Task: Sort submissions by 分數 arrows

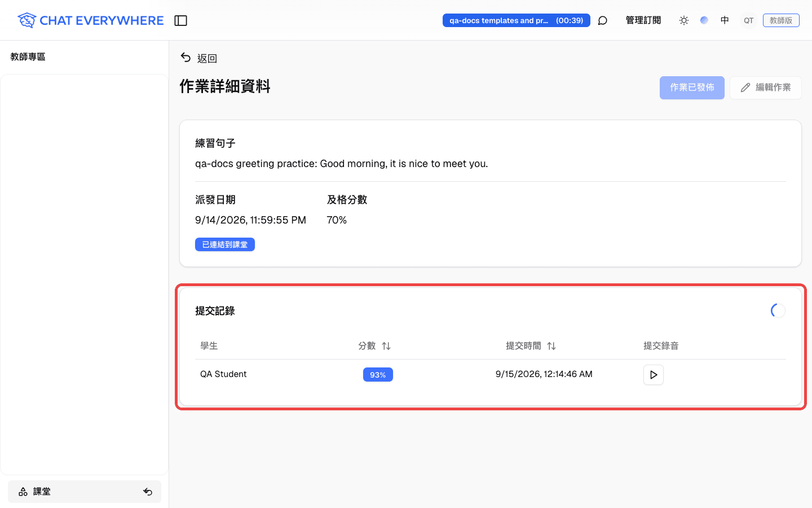Action: tap(386, 346)
